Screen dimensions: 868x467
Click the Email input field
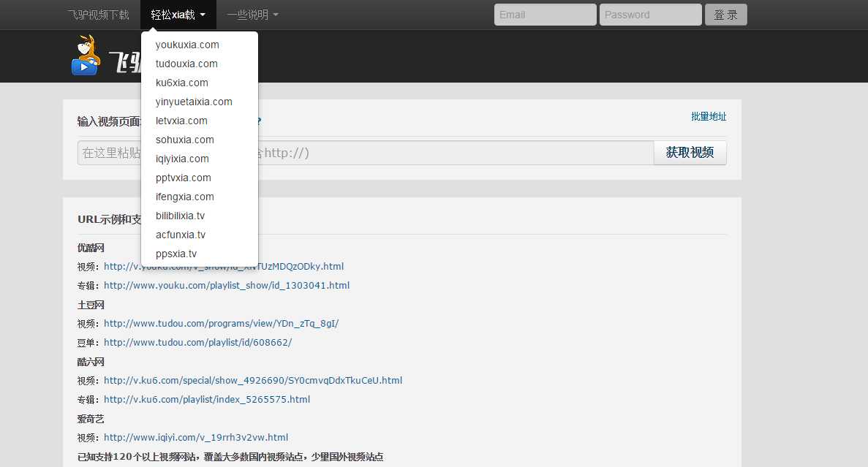(x=545, y=14)
